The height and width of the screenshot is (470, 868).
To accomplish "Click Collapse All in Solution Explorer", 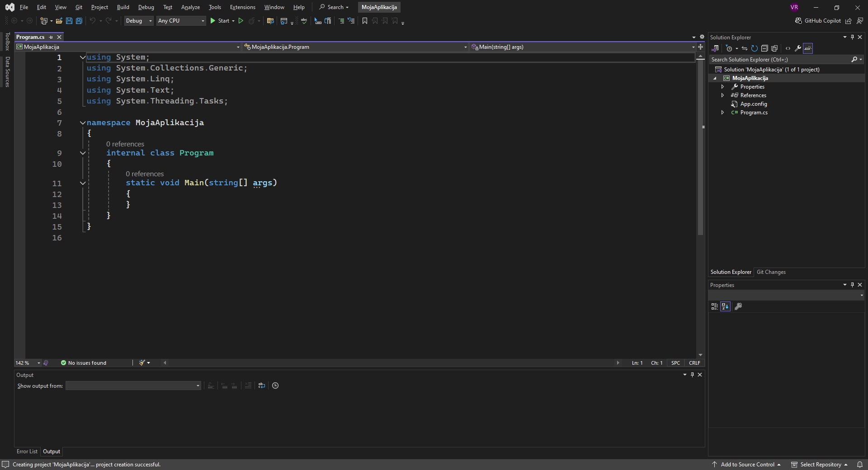I will point(764,48).
